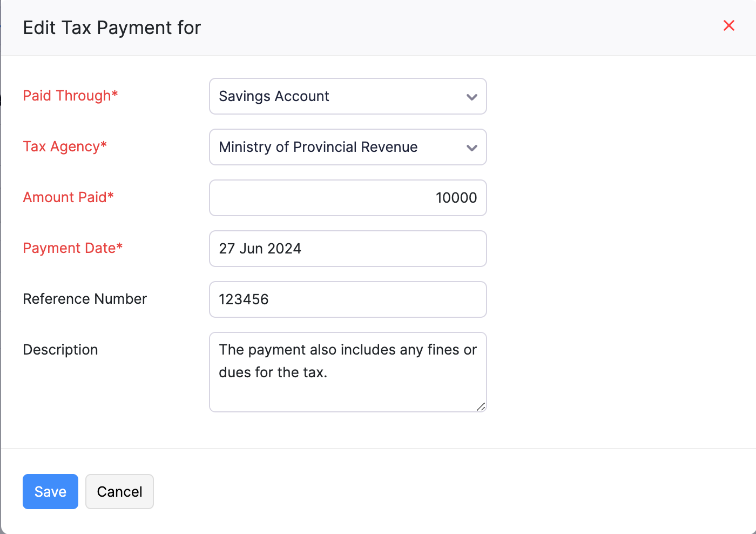The image size is (756, 534).
Task: Click the resize handle on Description box
Action: pyautogui.click(x=481, y=408)
